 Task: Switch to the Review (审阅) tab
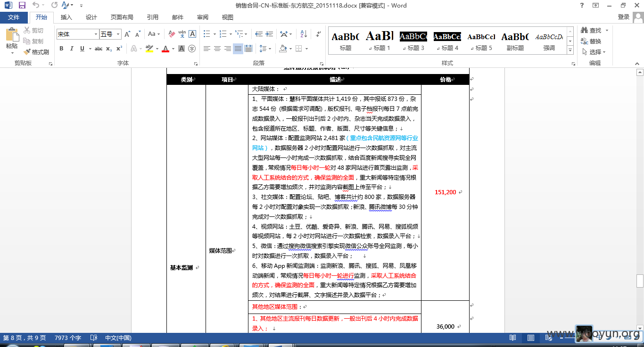click(203, 17)
